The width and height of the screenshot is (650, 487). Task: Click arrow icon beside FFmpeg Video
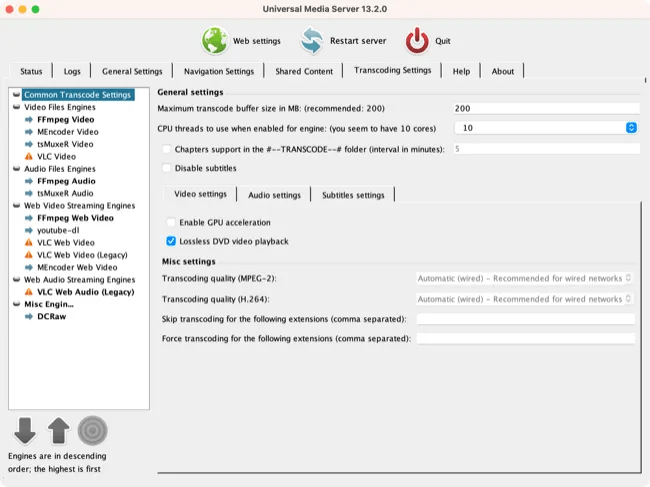(29, 120)
